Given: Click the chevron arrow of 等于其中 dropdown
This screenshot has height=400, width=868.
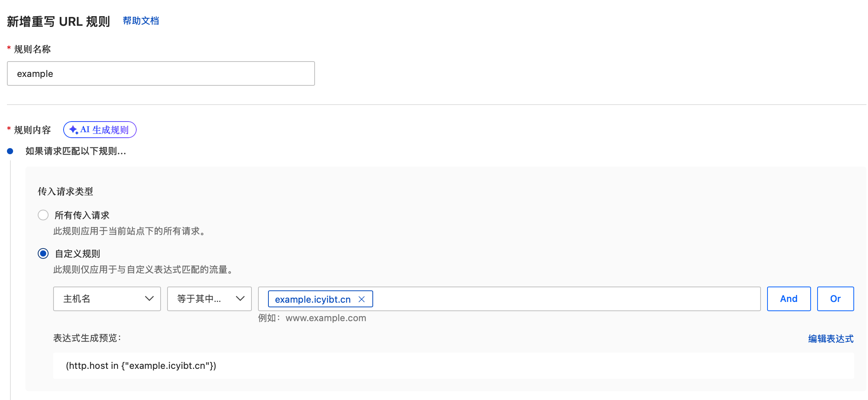Looking at the screenshot, I should (x=240, y=298).
